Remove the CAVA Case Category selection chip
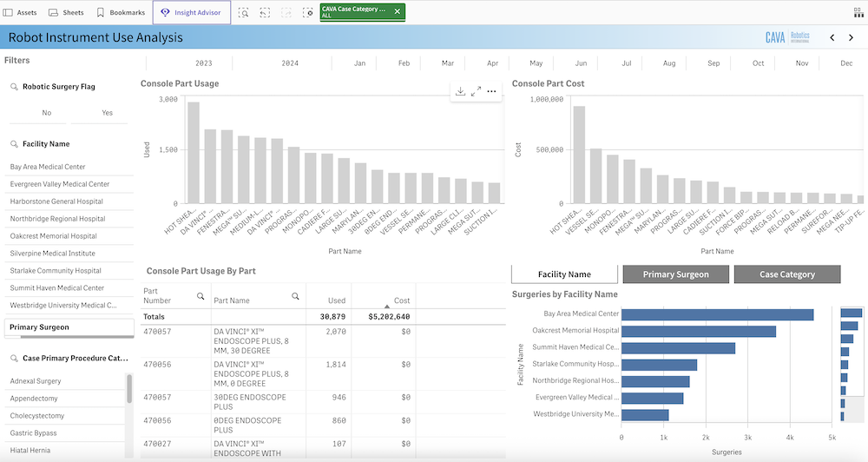Screen dimensions: 868x462 click(398, 11)
